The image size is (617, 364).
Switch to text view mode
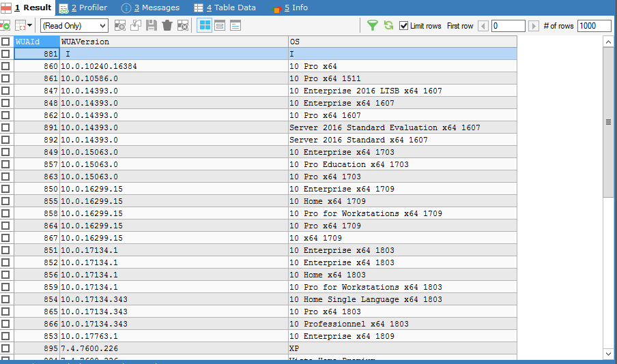235,25
